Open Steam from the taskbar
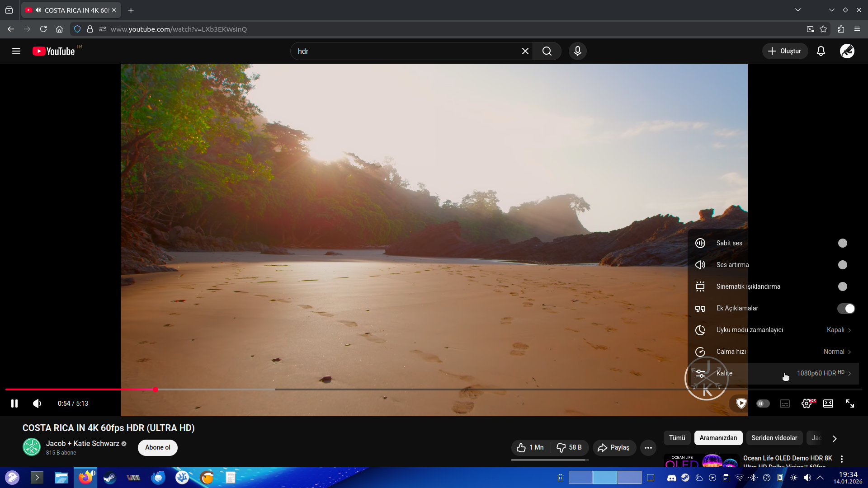 (109, 478)
